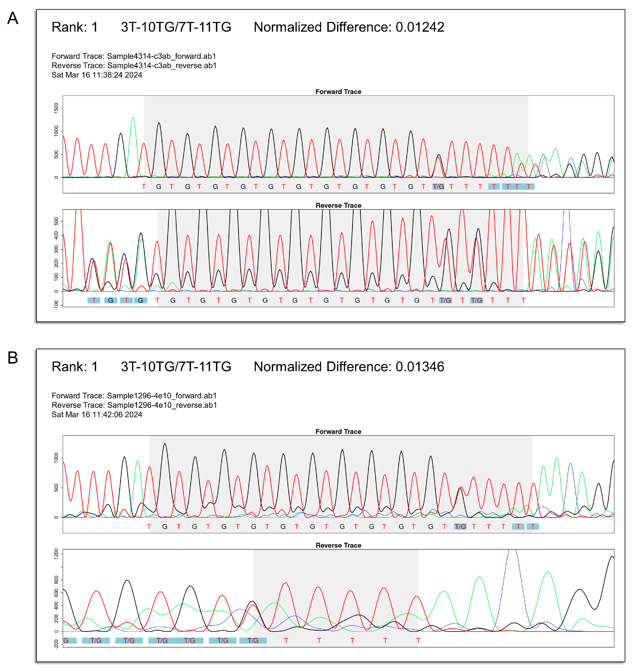
Task: Select Normalized Difference 0.01242 text
Action: [349, 28]
